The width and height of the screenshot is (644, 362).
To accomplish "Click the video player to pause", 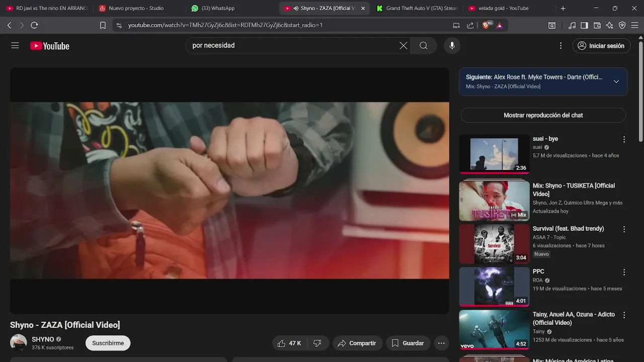I will pyautogui.click(x=229, y=191).
